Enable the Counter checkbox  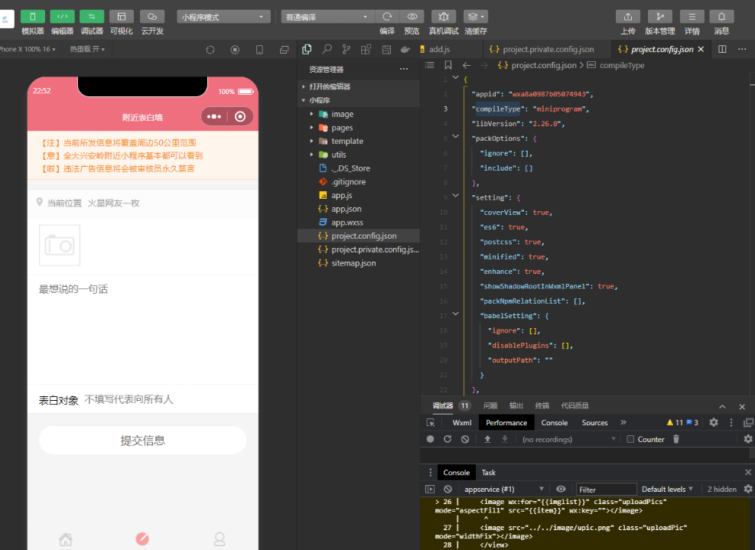click(x=629, y=439)
